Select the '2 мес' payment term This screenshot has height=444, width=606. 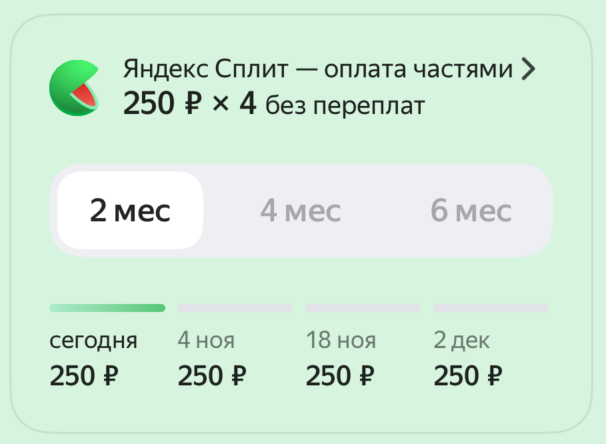coord(130,211)
